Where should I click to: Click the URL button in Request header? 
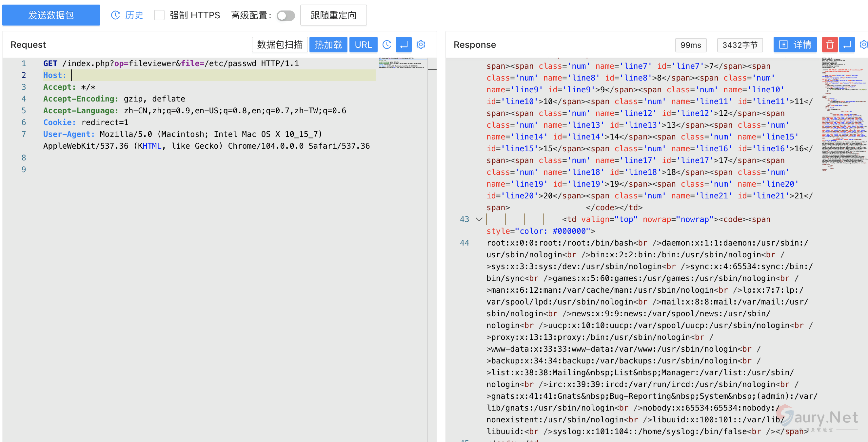tap(363, 45)
